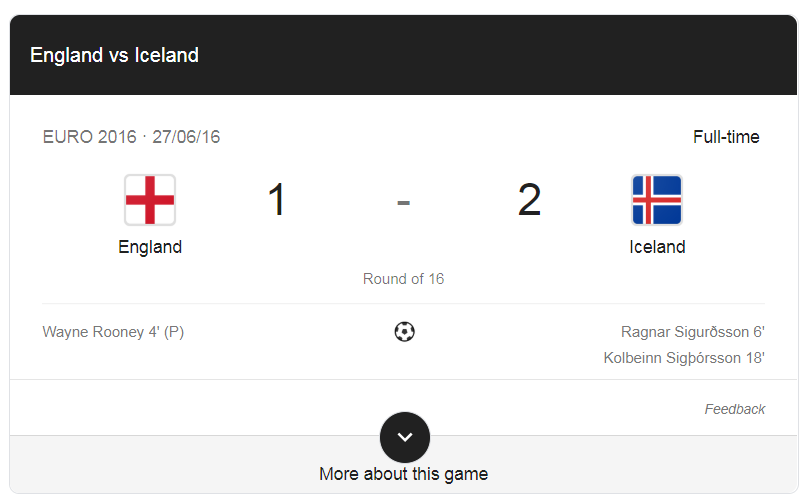Select goal scorer Wayne Rooney 4' (P)
809x504 pixels.
[113, 332]
